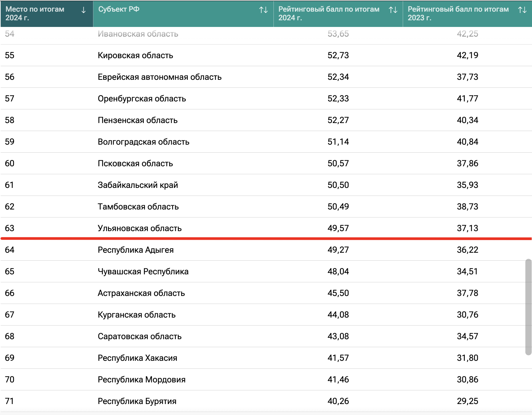The width and height of the screenshot is (532, 415).
Task: Choose the Оренбургская область entry
Action: [x=142, y=98]
